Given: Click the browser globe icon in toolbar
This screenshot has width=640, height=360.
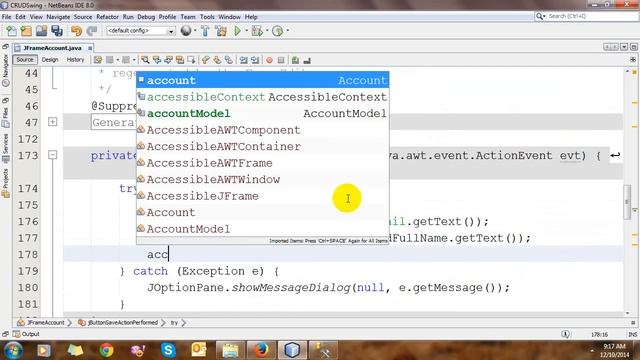Looking at the screenshot, I should [x=186, y=31].
